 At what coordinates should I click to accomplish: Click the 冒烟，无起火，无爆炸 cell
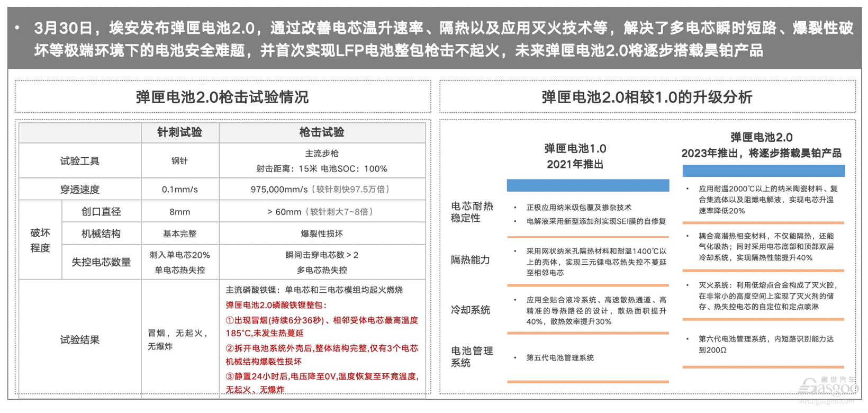coord(179,340)
